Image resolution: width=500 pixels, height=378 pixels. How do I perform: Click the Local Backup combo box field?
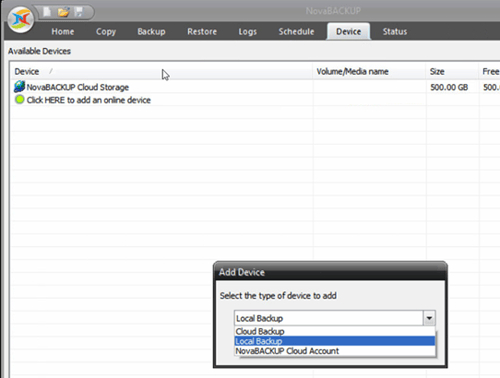329,318
